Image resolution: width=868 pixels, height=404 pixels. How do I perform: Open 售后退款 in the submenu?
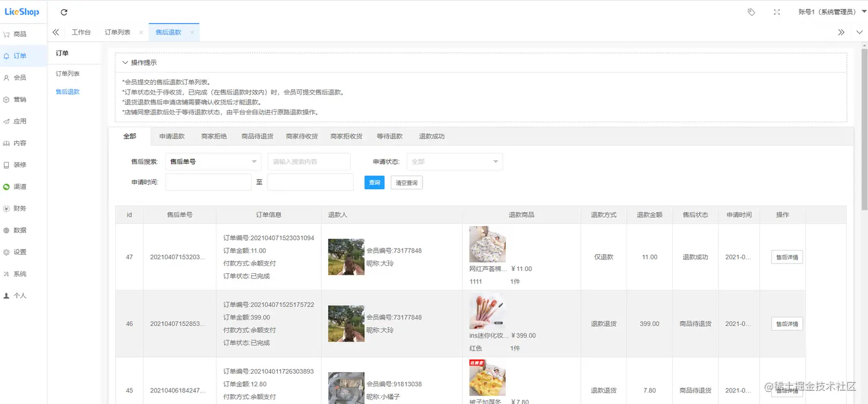(x=68, y=92)
